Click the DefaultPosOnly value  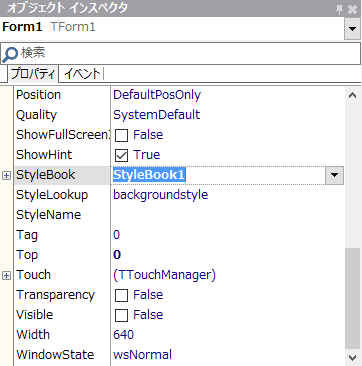pos(157,95)
